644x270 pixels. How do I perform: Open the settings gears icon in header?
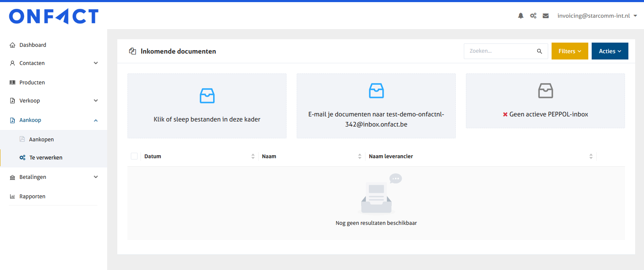coord(533,16)
